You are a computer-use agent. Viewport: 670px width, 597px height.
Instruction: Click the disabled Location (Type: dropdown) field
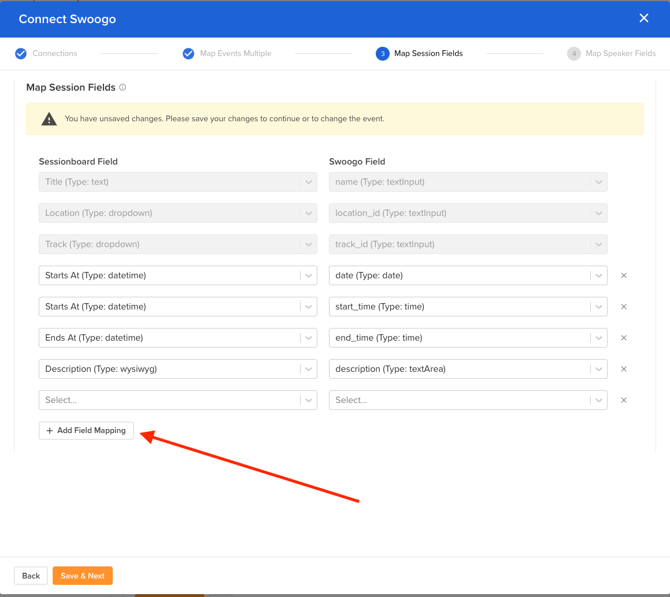pos(178,213)
